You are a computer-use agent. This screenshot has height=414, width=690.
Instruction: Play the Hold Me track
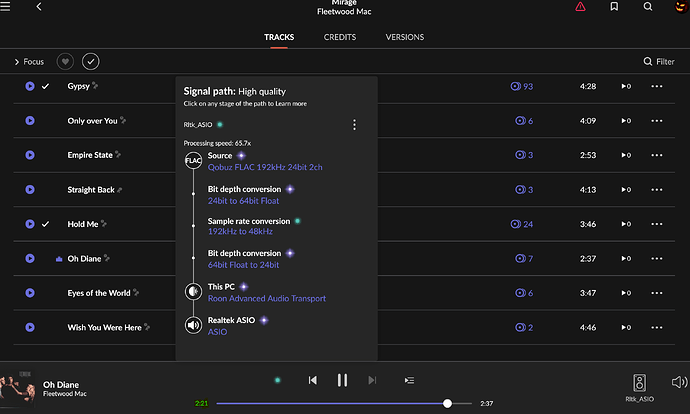coord(30,224)
